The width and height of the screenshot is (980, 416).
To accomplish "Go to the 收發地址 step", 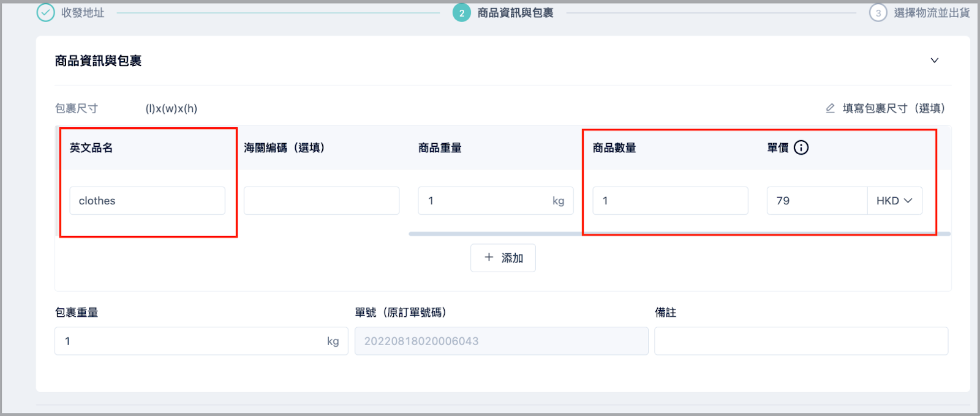I will point(83,12).
